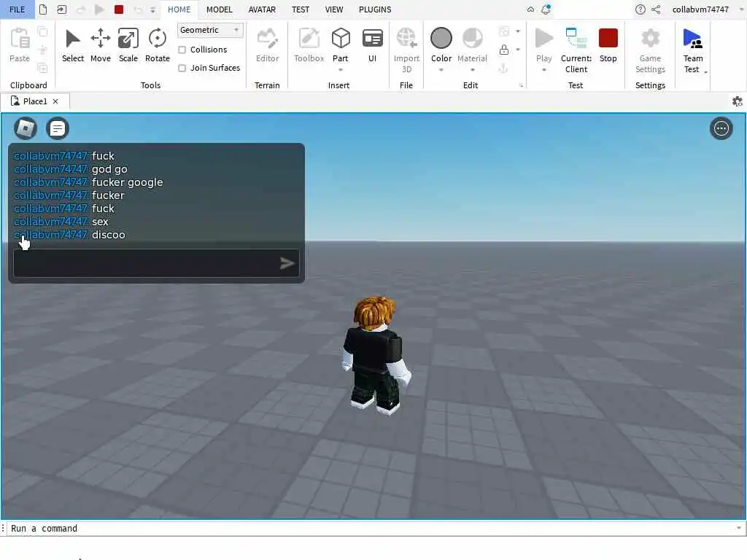Viewport: 747px width, 560px height.
Task: Click the red stop icon in quick access bar
Action: point(119,9)
